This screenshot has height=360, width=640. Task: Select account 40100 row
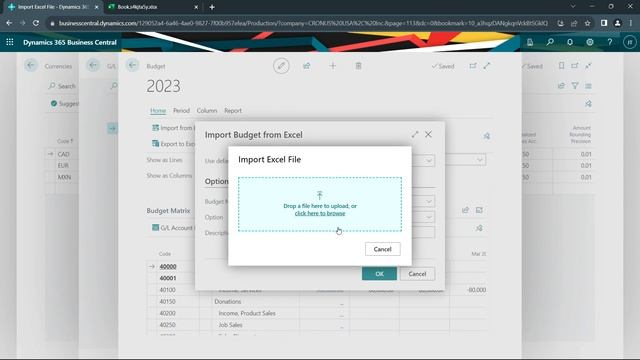167,290
